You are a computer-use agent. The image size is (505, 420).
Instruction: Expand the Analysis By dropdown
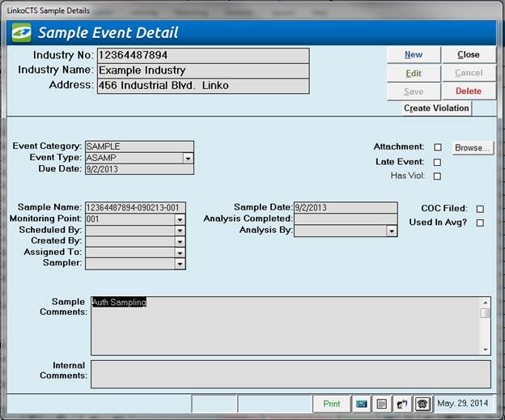(392, 231)
